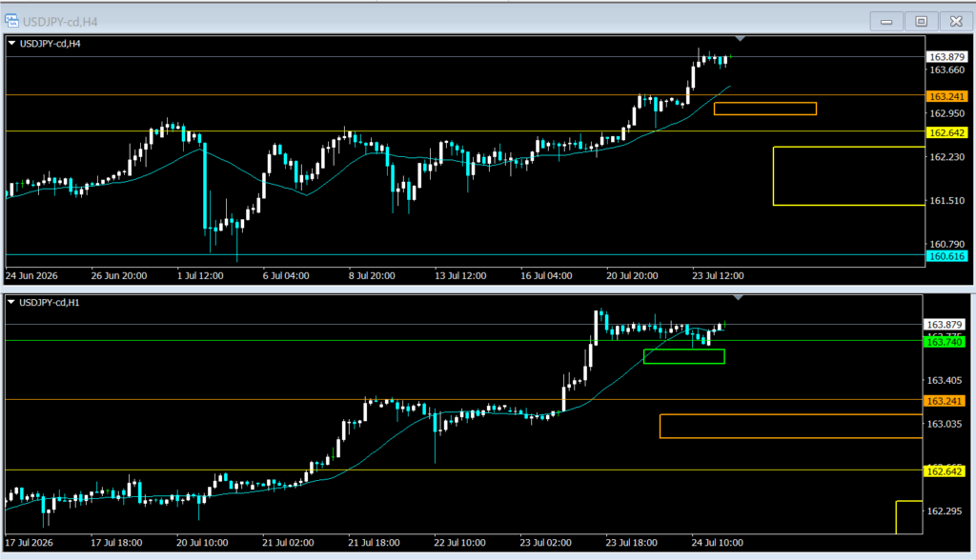Viewport: 976px width, 560px height.
Task: Click the USDJPY-cd,H4 window title icon
Action: 11,21
